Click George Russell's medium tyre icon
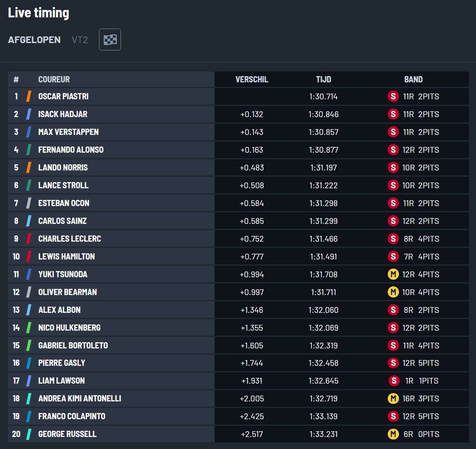The width and height of the screenshot is (476, 449). point(393,434)
